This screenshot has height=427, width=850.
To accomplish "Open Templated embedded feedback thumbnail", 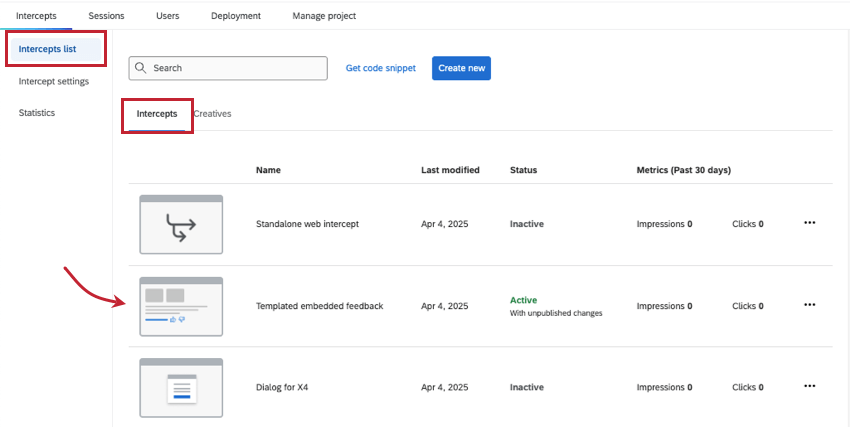I will (181, 306).
